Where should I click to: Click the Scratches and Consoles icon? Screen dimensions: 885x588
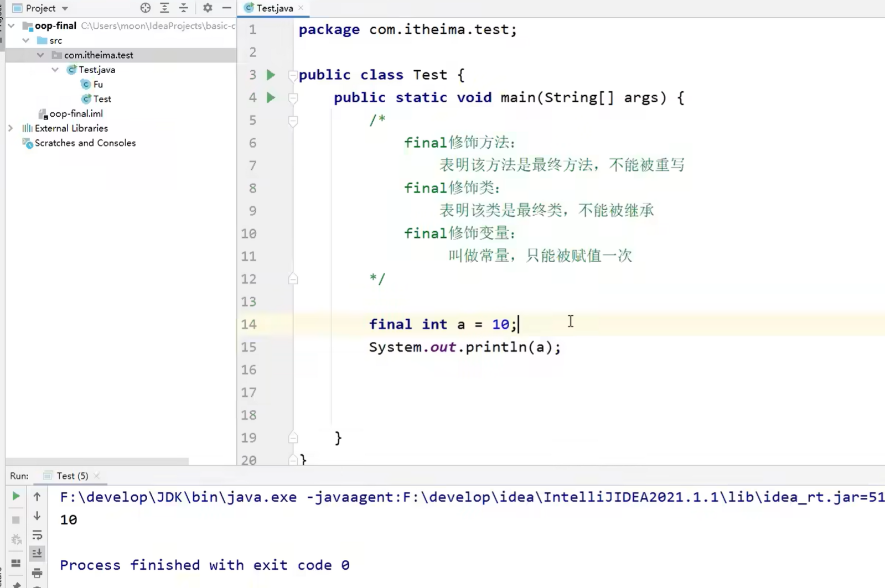click(27, 143)
